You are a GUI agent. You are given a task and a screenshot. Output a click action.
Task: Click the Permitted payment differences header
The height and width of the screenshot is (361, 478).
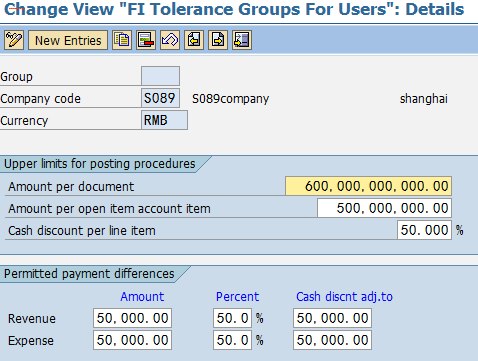pos(89,274)
